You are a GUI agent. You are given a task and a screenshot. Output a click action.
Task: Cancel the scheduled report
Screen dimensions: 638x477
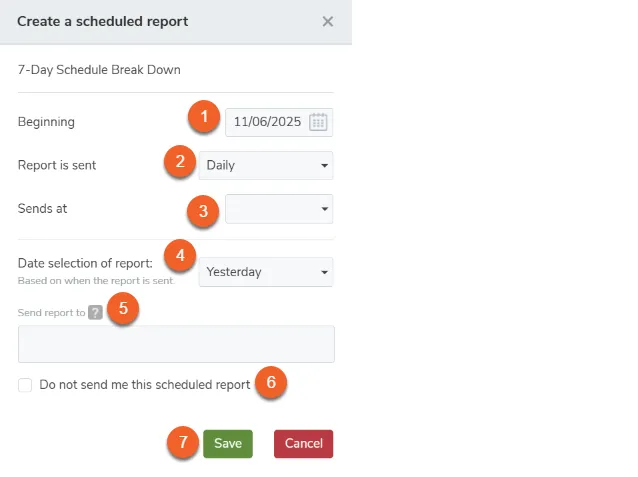(x=304, y=444)
